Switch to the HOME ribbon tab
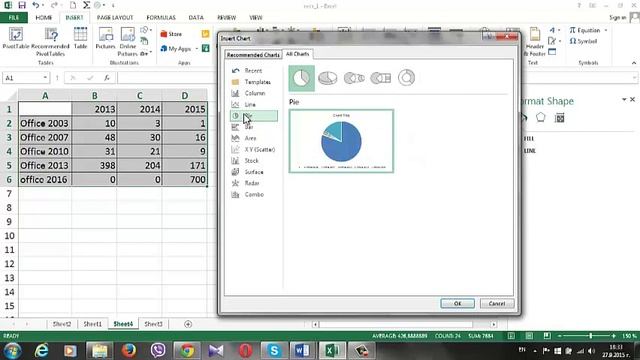The image size is (640, 360). click(x=44, y=18)
